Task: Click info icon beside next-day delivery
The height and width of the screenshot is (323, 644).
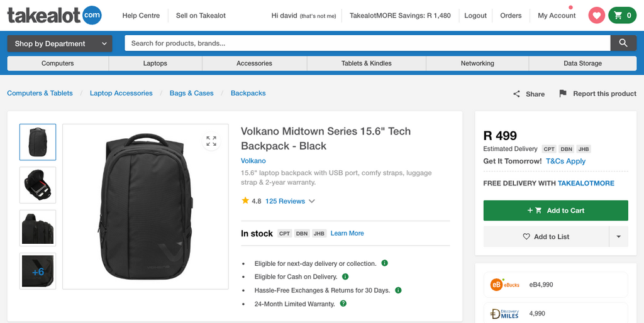Action: click(384, 263)
